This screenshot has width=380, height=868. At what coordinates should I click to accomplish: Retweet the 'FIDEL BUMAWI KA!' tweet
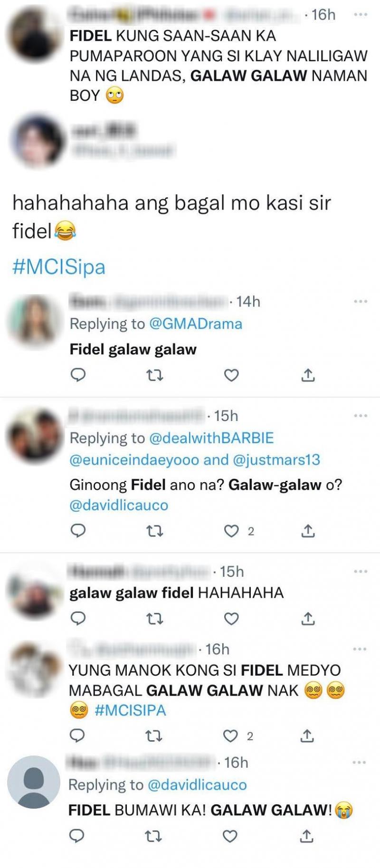point(153,836)
